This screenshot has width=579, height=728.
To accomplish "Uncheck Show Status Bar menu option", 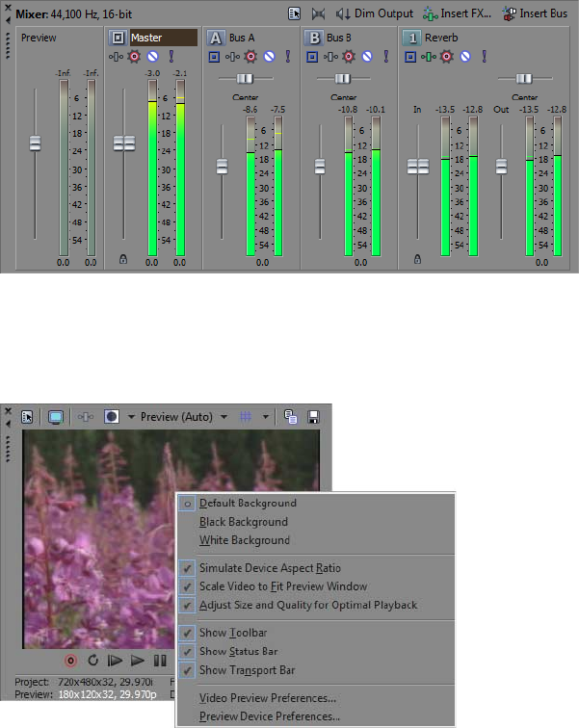I will pyautogui.click(x=316, y=651).
